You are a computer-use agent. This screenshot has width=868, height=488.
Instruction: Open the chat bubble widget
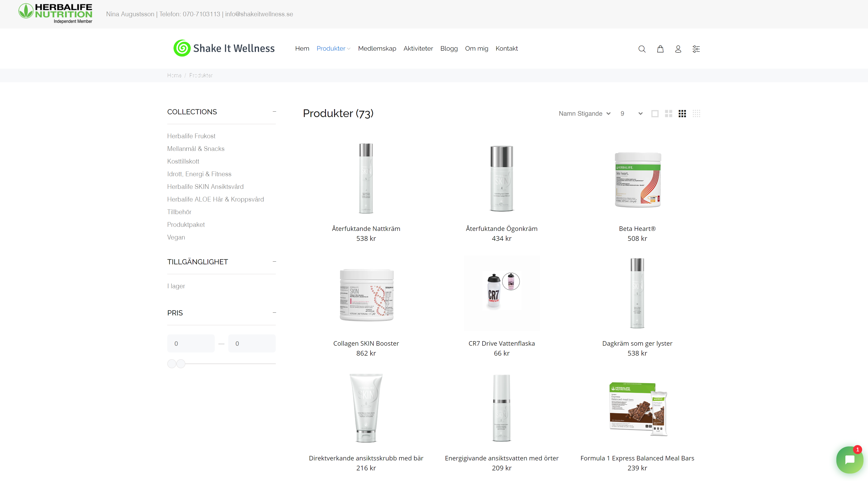[x=849, y=460]
